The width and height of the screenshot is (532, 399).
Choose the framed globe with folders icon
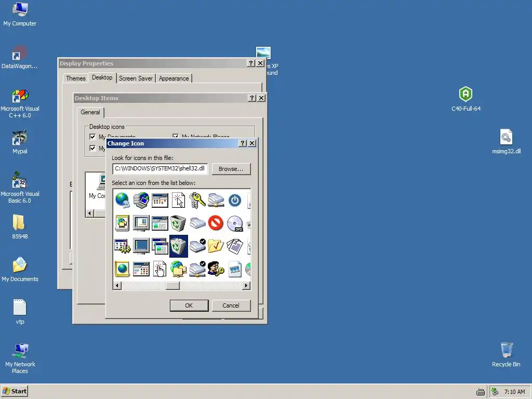click(122, 223)
